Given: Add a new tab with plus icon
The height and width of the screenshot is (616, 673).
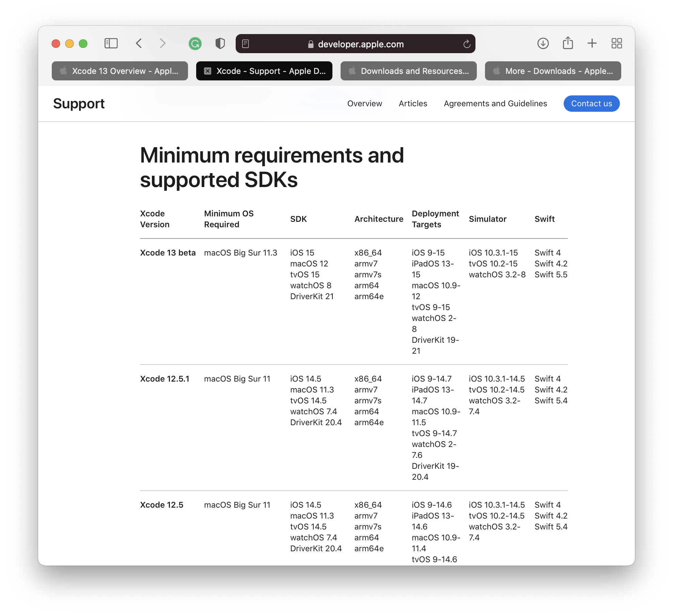Looking at the screenshot, I should pos(592,43).
